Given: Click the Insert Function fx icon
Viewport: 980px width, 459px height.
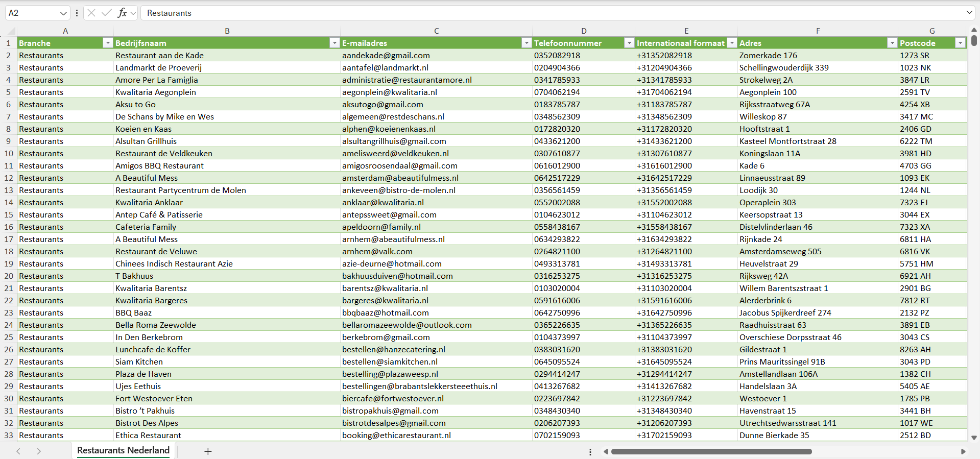Looking at the screenshot, I should [122, 13].
